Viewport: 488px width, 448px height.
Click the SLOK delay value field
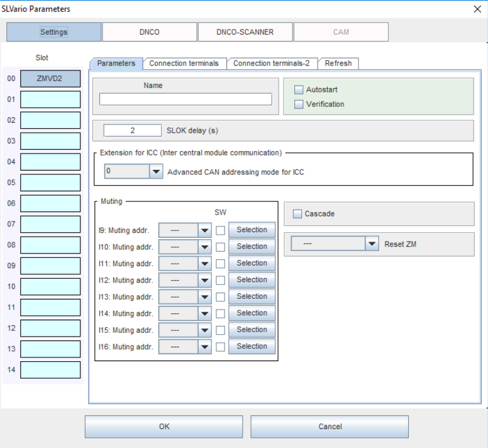tap(133, 131)
